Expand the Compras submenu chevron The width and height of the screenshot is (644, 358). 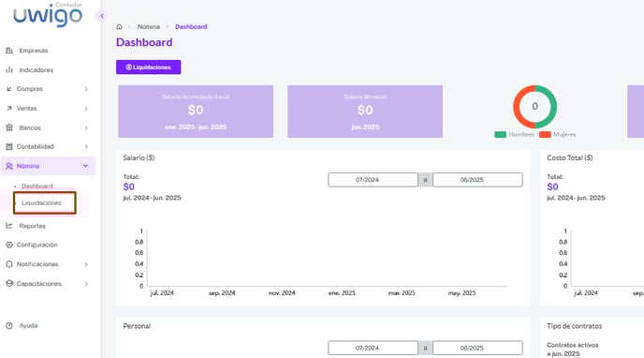point(86,89)
